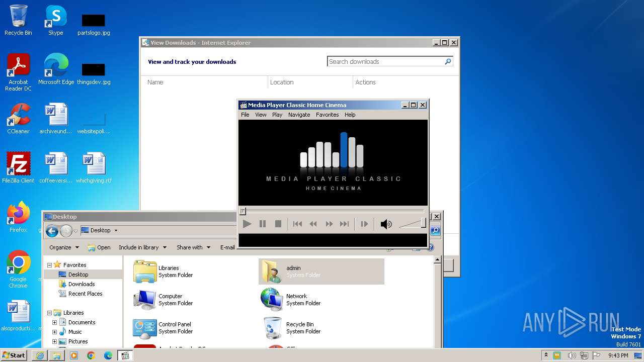This screenshot has height=362, width=644.
Task: Select the whichgiving.rtf desktop document
Action: coord(94,168)
